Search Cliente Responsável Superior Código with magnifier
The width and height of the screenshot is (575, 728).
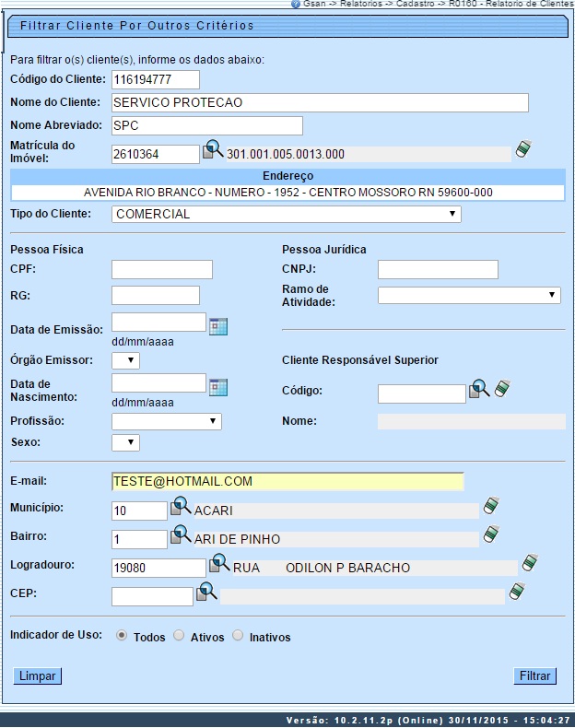[479, 390]
